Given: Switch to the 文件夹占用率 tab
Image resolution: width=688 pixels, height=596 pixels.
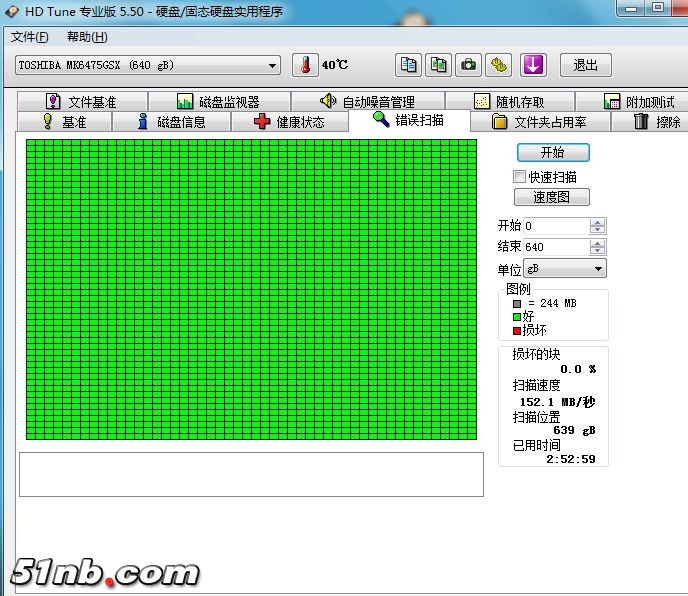Looking at the screenshot, I should point(540,122).
